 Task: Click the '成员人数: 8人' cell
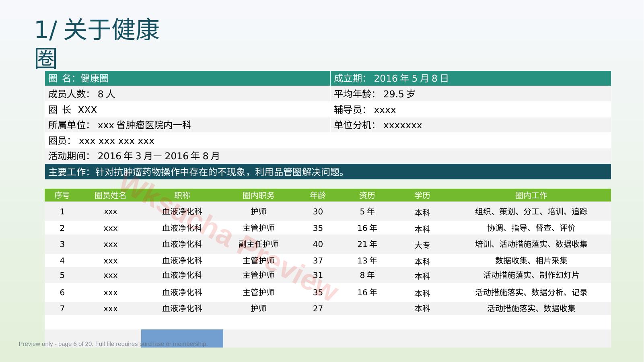click(x=187, y=94)
